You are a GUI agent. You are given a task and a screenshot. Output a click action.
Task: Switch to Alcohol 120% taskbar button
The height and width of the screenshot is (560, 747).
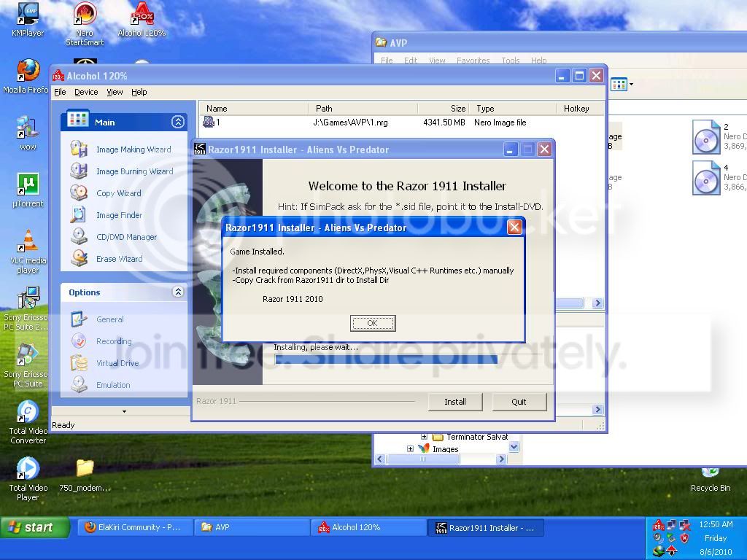click(368, 527)
